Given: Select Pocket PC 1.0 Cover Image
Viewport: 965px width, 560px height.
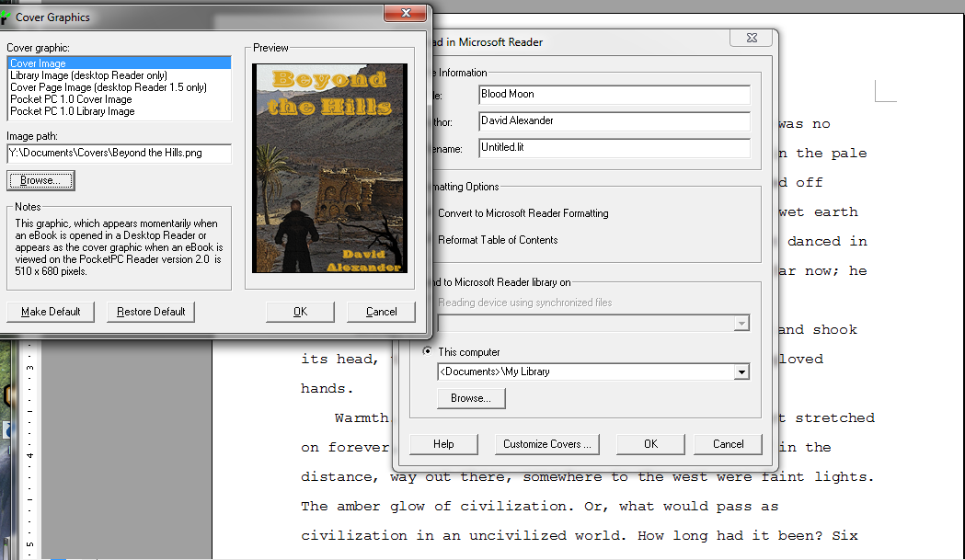Looking at the screenshot, I should coord(71,99).
